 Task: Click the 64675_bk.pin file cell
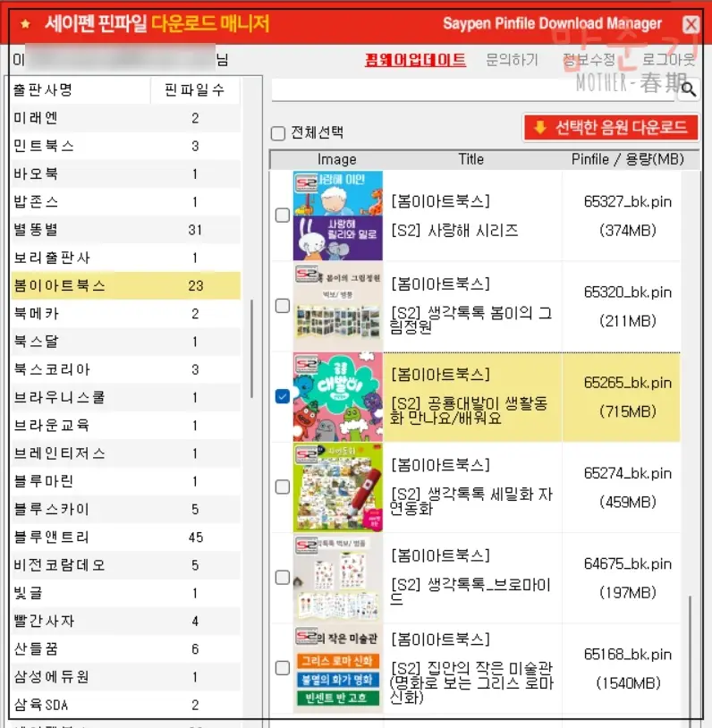pyautogui.click(x=622, y=578)
